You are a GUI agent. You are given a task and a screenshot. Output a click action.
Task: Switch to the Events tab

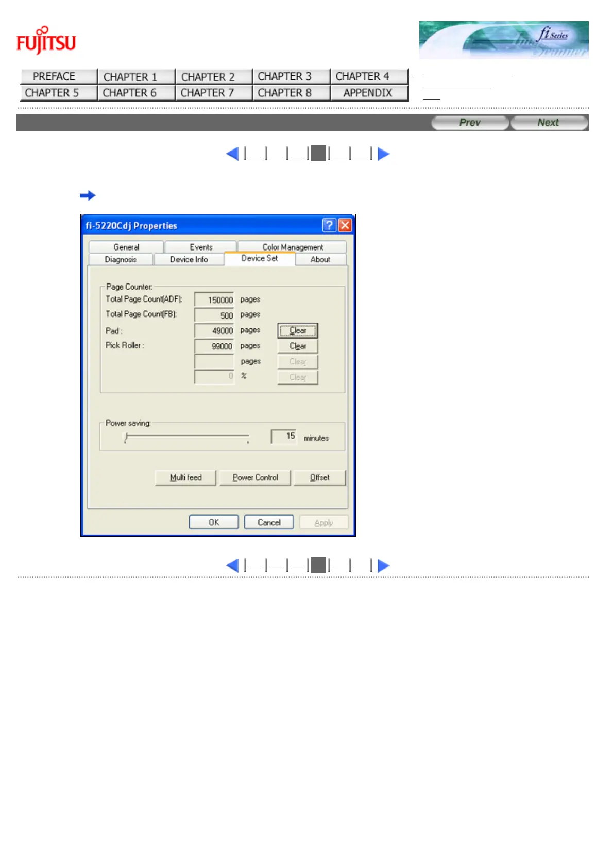coord(201,247)
